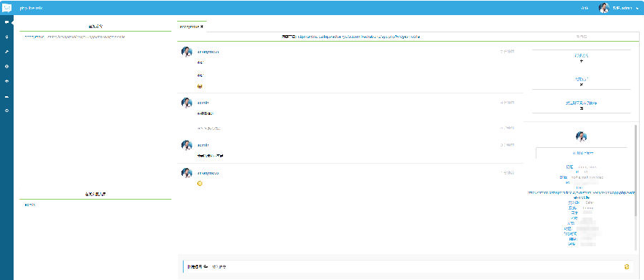
Task: Click admin in the bottom-left operators list
Action: pos(29,205)
